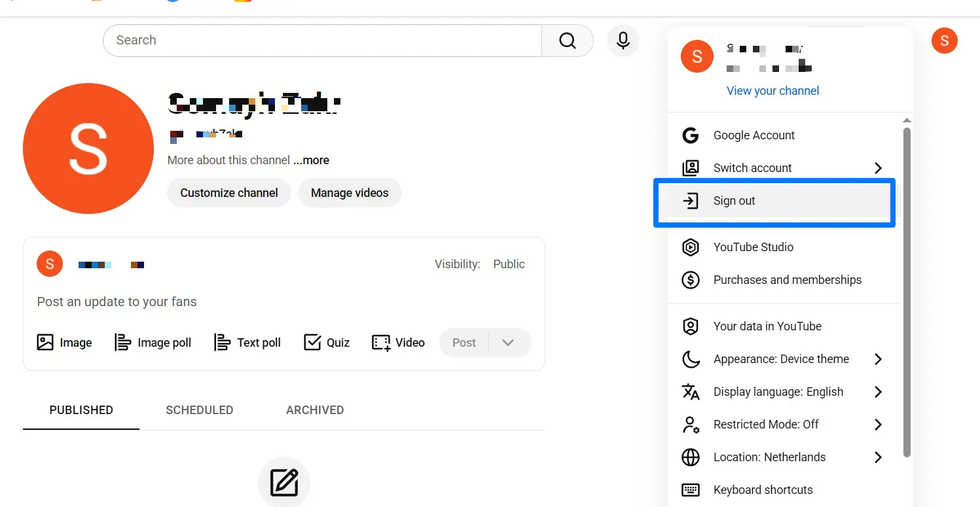Open View your channel link
Viewport: 980px width, 507px height.
pos(772,90)
